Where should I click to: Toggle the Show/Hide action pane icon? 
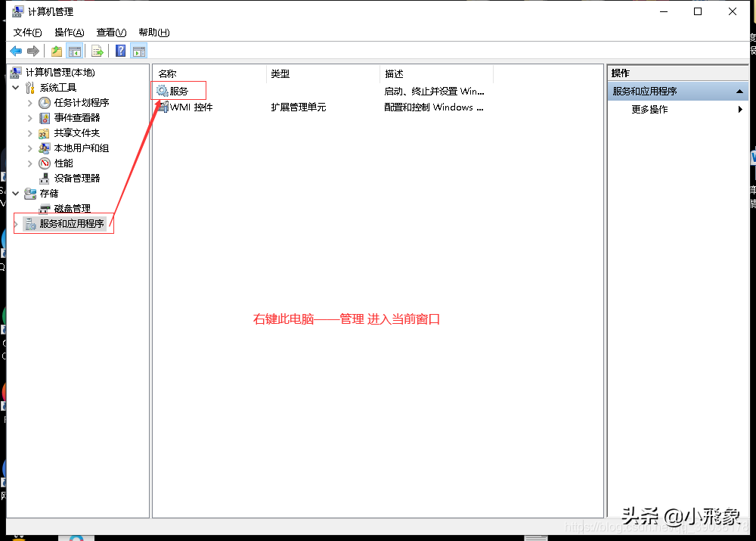[x=139, y=51]
